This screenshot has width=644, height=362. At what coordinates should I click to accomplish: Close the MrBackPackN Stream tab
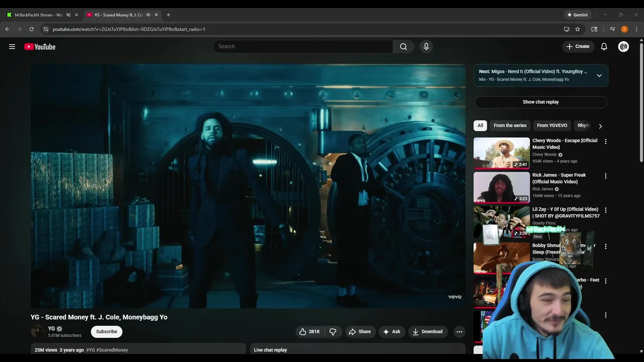(76, 15)
